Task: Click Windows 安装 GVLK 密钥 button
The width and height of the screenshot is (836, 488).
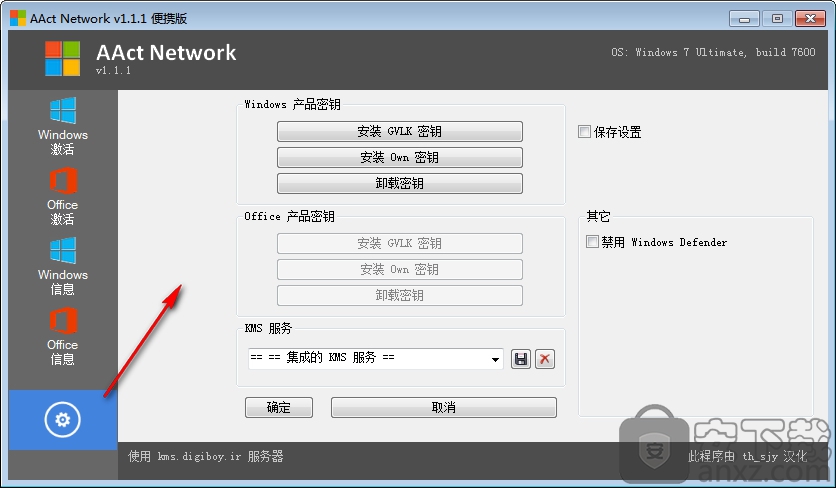Action: [x=399, y=131]
